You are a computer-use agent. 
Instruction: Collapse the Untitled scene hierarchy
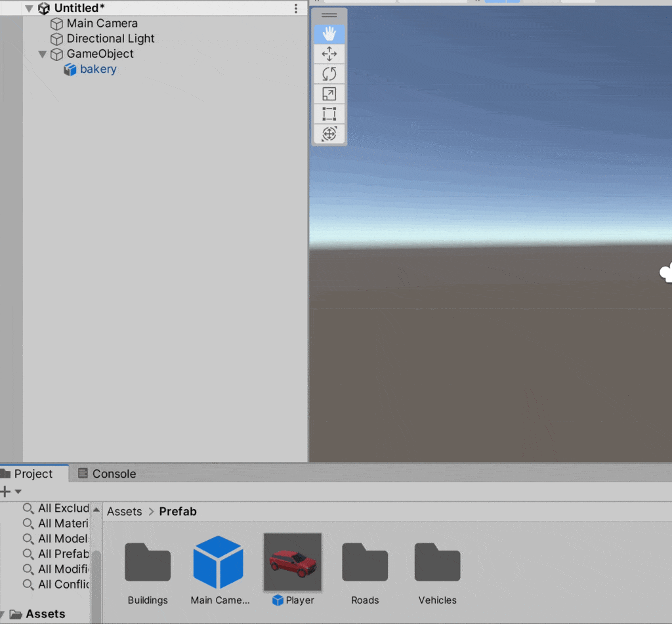[x=29, y=9]
